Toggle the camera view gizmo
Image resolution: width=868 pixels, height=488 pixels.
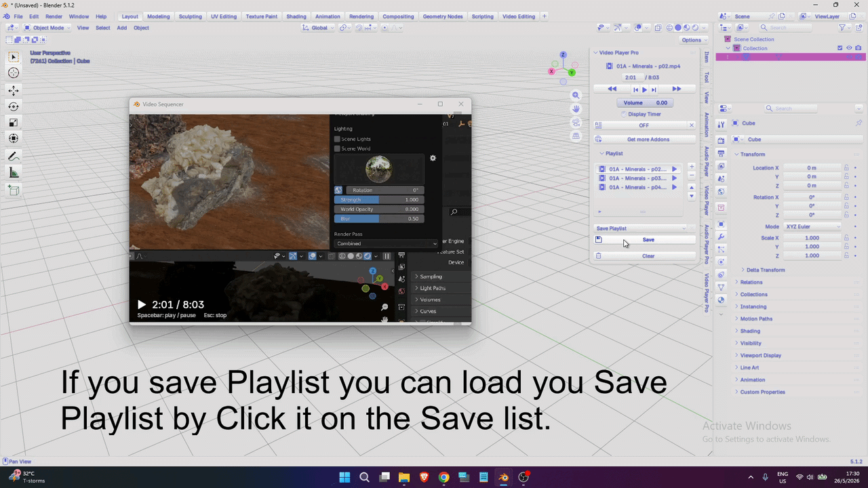576,123
